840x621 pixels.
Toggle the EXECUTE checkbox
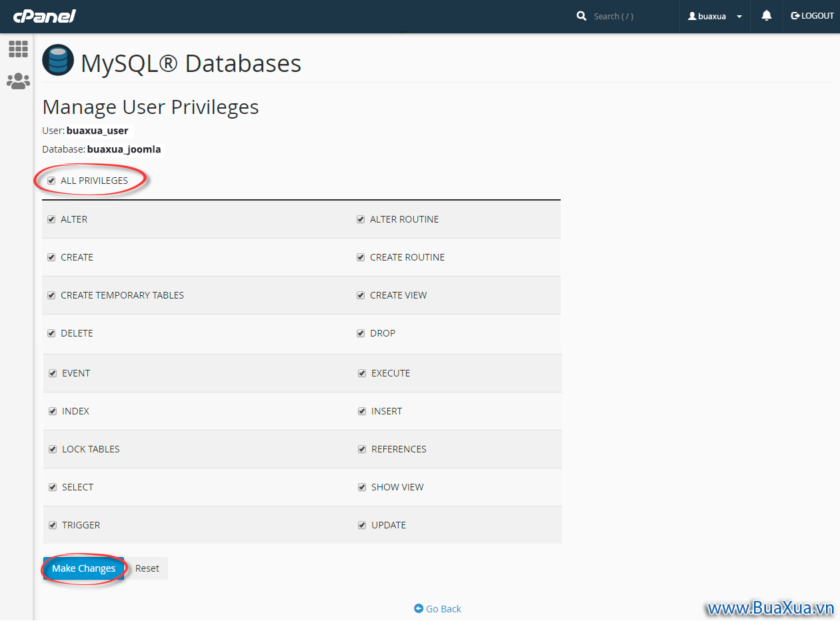[x=362, y=373]
